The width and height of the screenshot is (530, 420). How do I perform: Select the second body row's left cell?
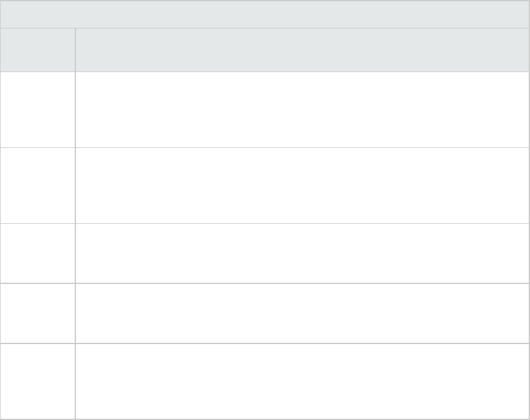(37, 185)
